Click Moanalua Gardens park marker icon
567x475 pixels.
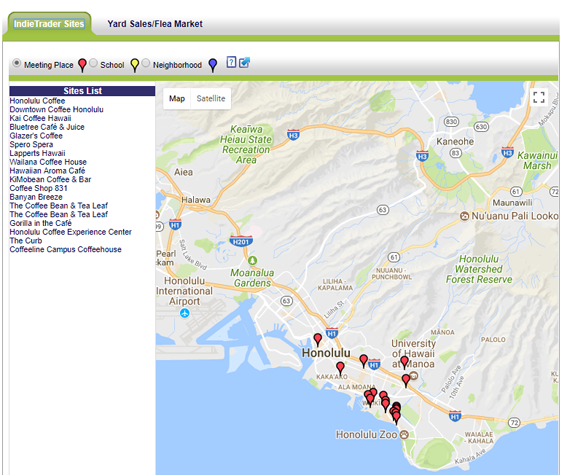pos(252,260)
